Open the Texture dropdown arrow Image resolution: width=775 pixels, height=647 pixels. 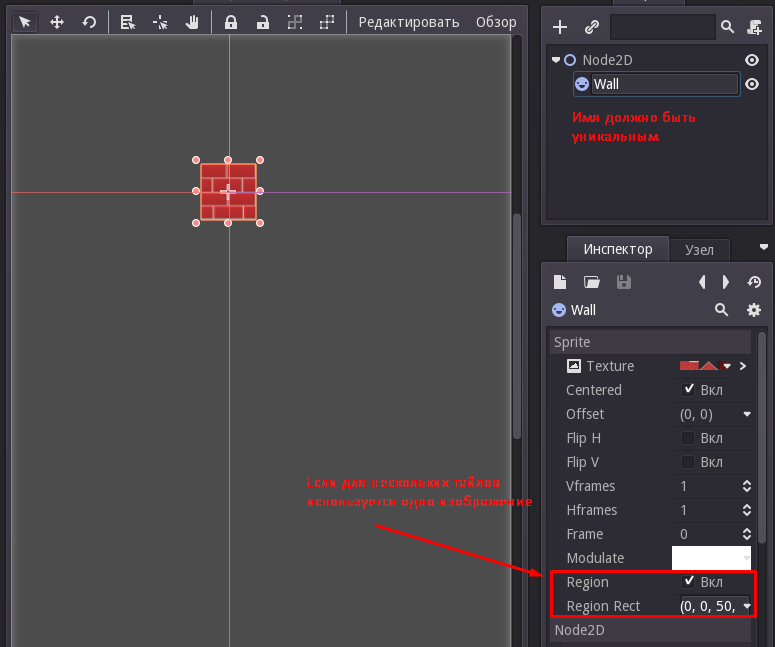(727, 366)
